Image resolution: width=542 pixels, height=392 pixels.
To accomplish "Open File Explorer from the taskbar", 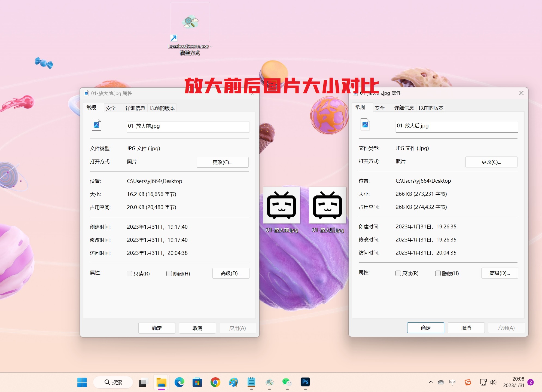I will [x=161, y=382].
